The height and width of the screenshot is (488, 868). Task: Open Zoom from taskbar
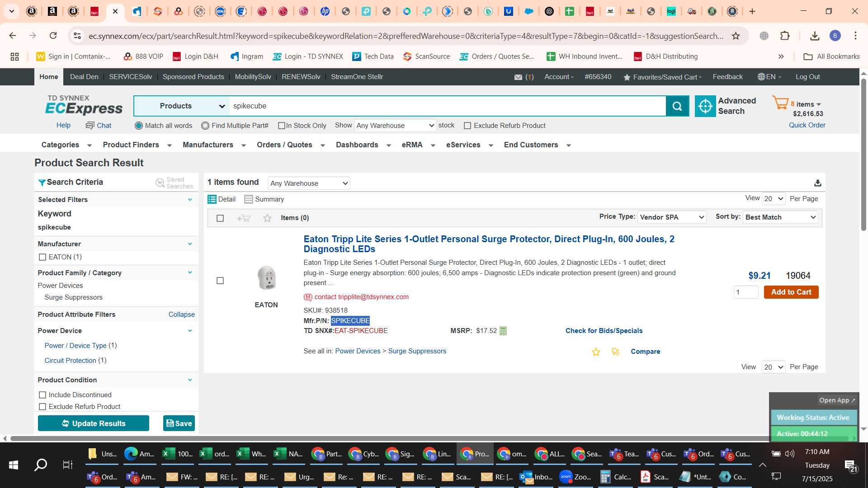point(575,477)
